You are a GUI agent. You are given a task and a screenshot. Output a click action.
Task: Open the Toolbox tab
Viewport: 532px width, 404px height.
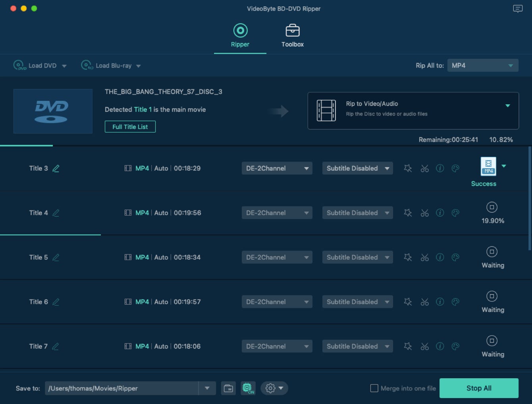(x=293, y=36)
